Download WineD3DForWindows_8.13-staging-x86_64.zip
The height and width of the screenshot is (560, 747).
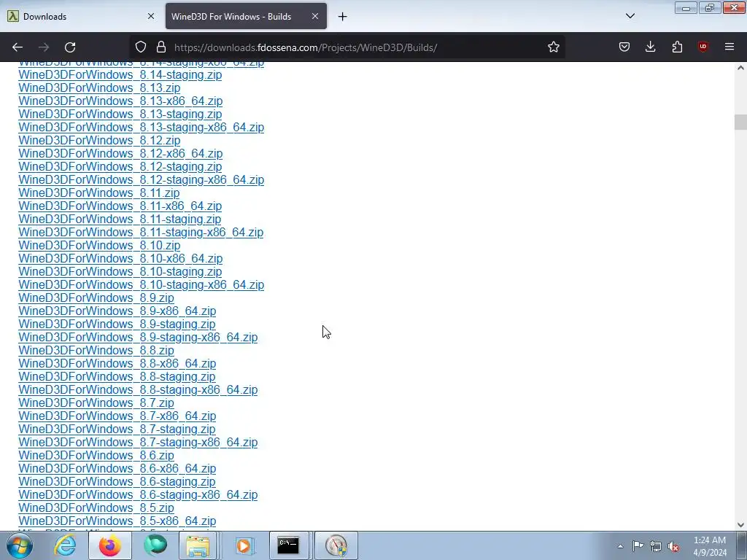(141, 127)
